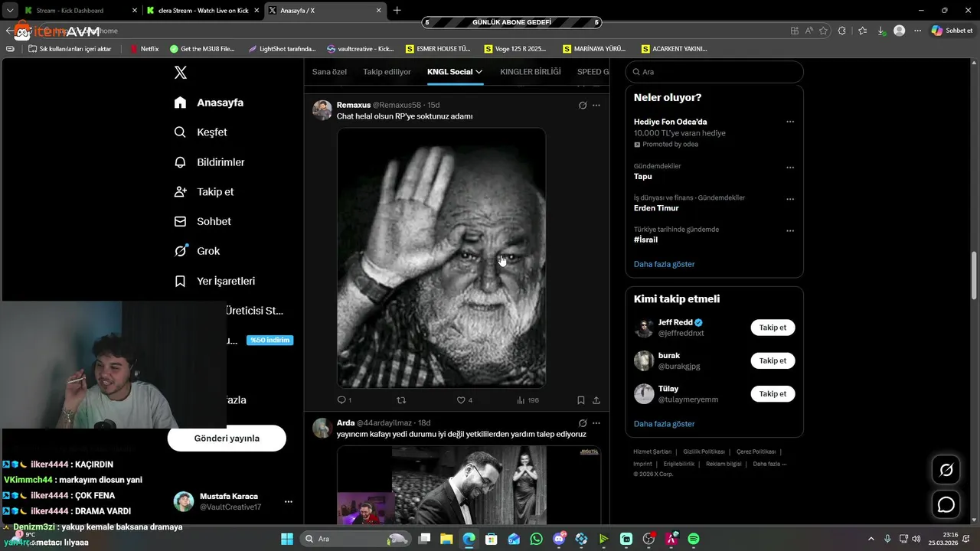Open the Gizlilik Politikası footer link

tap(704, 452)
